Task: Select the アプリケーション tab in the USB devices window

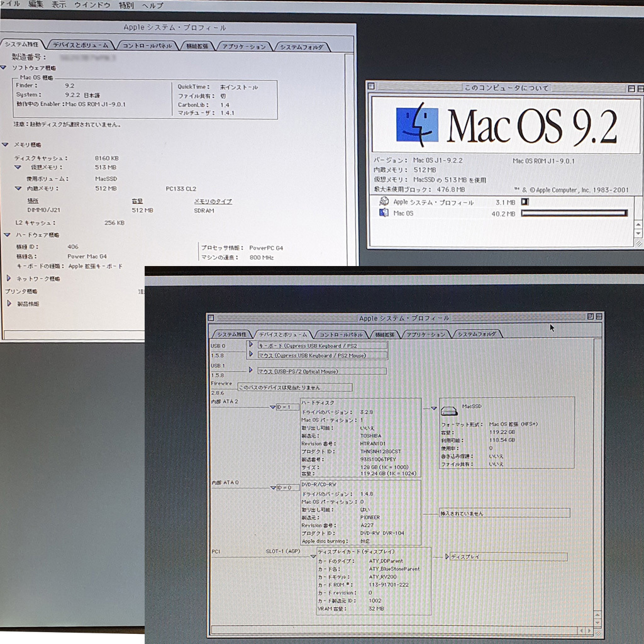Action: click(426, 335)
